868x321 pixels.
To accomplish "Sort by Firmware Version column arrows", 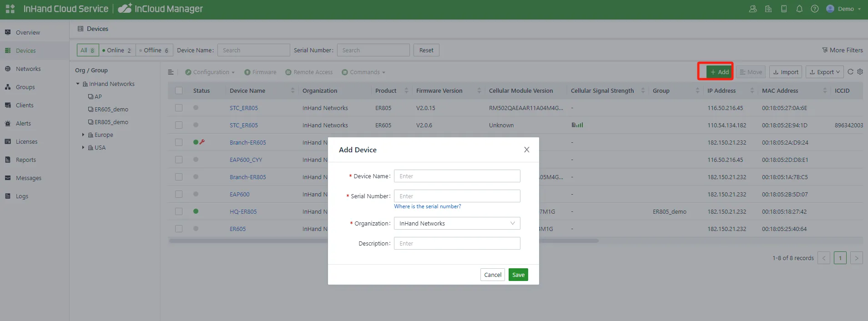I will [479, 90].
